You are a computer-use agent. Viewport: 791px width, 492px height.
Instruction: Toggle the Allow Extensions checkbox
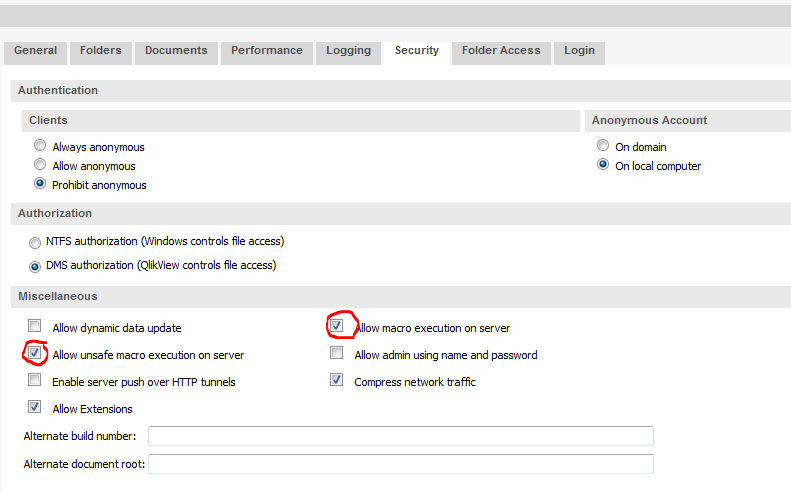point(35,408)
